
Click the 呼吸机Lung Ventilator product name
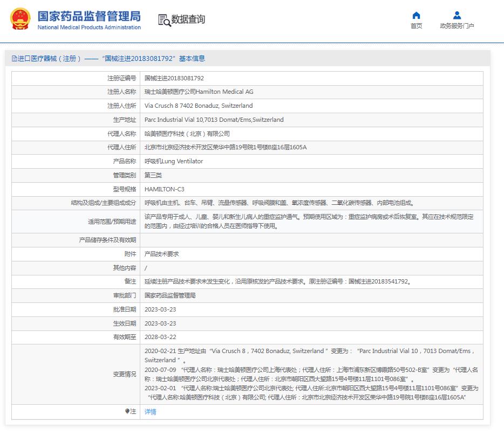(x=173, y=161)
